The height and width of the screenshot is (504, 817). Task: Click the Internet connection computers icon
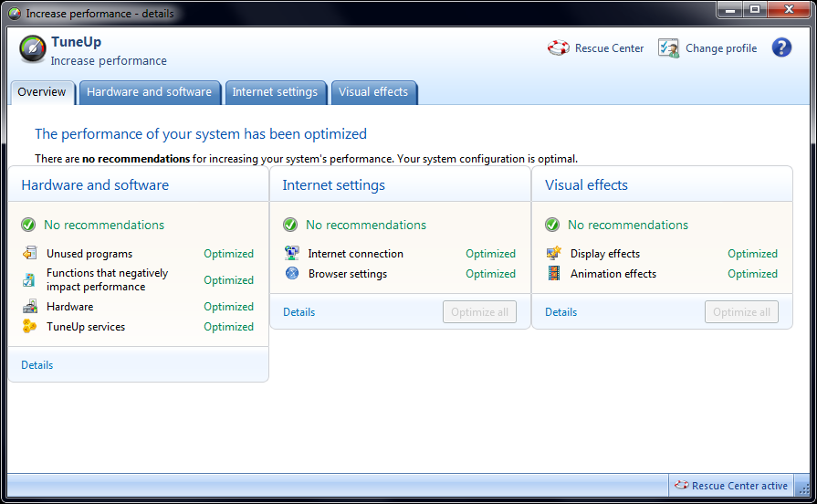click(x=292, y=253)
